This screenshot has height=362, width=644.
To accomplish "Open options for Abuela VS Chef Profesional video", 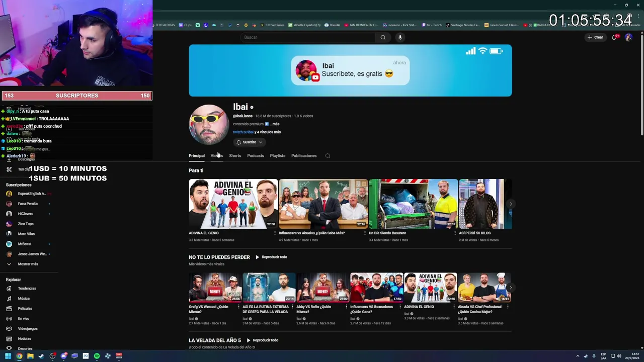I will coord(508,307).
